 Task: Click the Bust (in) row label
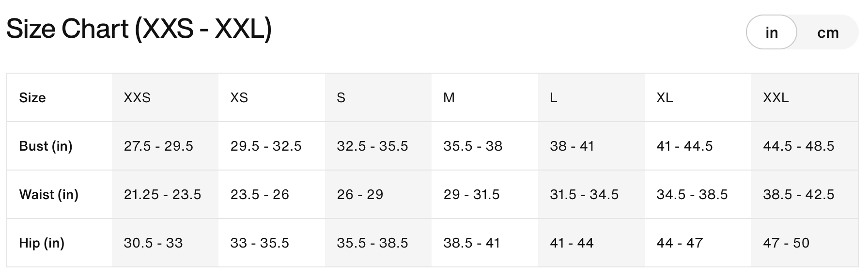tap(46, 146)
